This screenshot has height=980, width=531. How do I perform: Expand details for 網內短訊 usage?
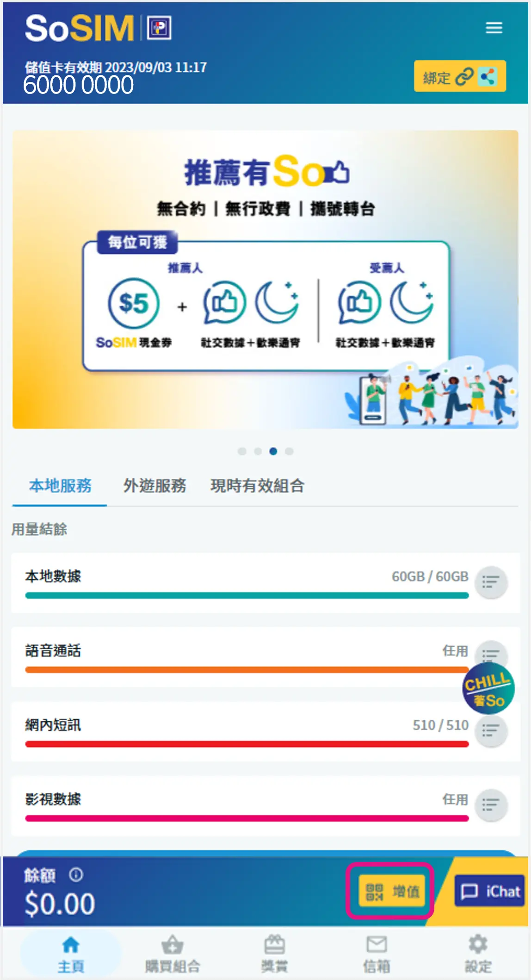coord(491,731)
